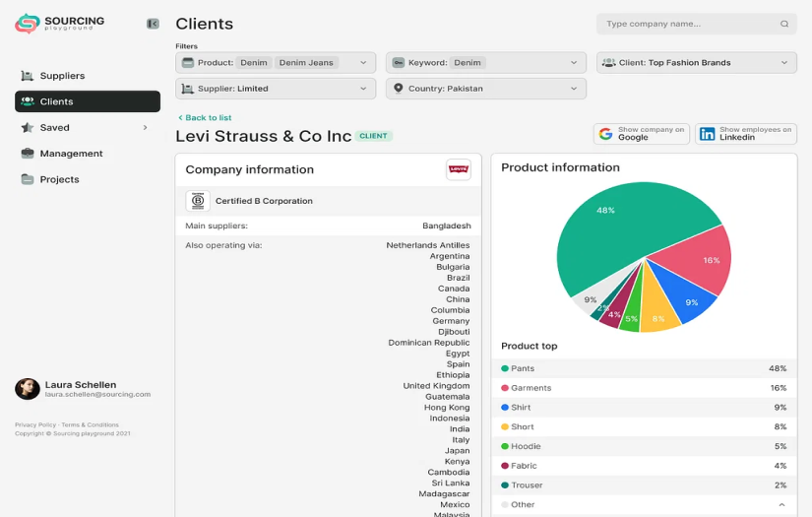This screenshot has width=812, height=517.
Task: Click the LinkedIn icon button
Action: 707,134
